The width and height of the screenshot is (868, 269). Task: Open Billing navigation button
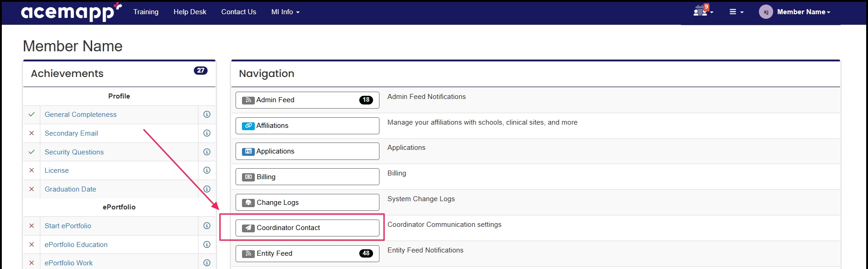pyautogui.click(x=308, y=177)
